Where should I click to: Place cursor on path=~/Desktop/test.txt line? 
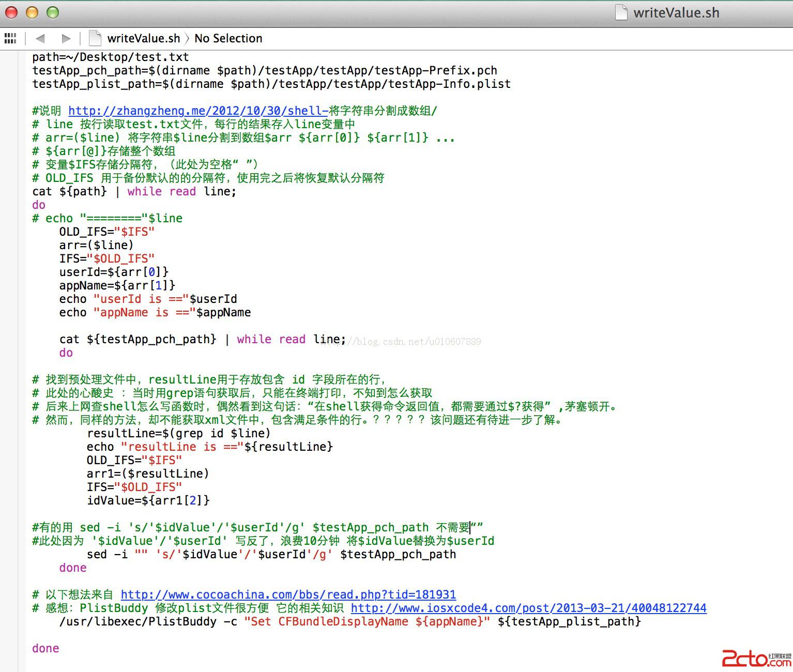pos(110,57)
